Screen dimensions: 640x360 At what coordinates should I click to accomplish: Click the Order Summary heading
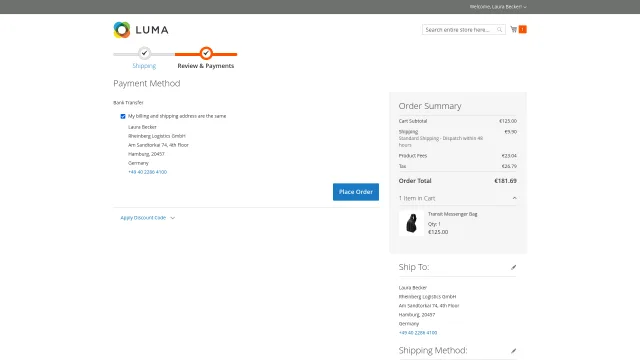click(430, 106)
